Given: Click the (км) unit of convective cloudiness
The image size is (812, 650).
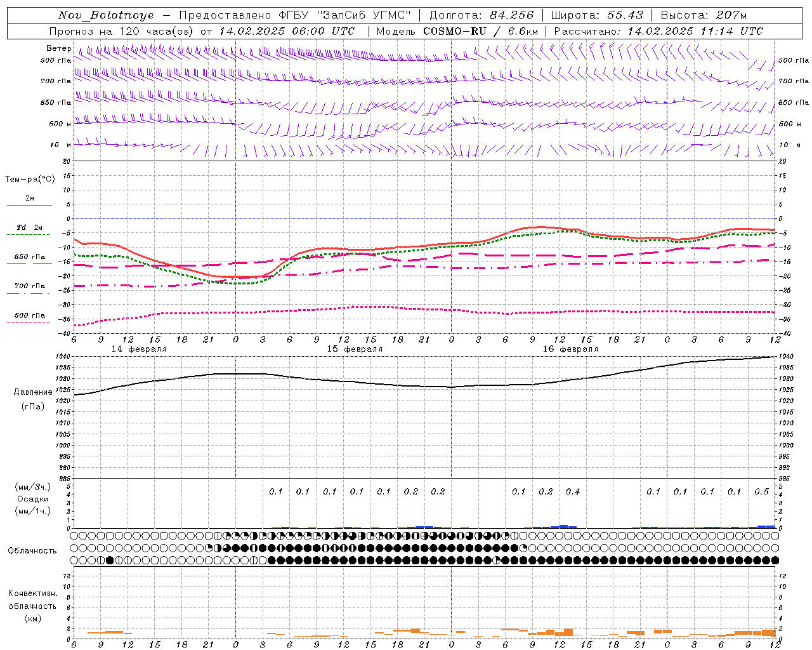Looking at the screenshot, I should pyautogui.click(x=33, y=618).
